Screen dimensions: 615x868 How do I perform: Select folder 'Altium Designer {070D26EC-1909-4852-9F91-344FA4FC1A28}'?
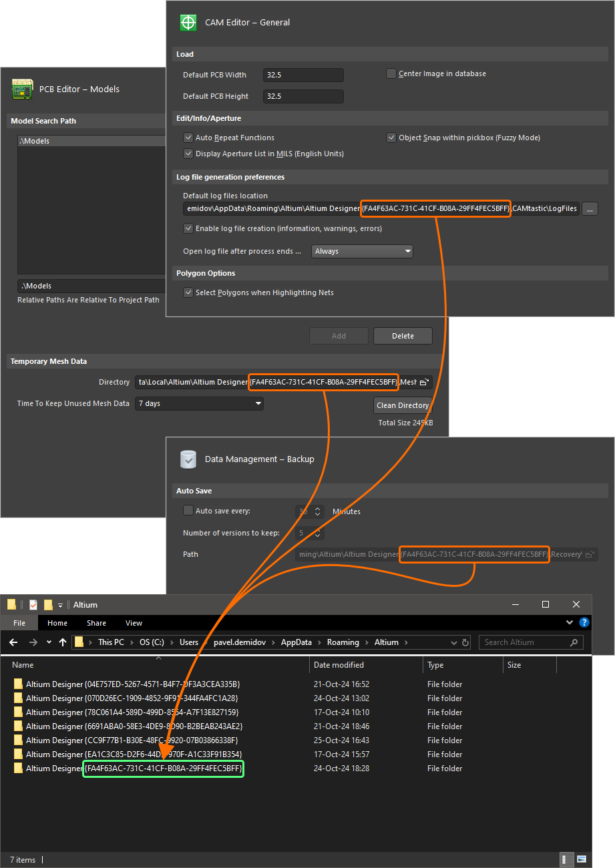(x=126, y=698)
